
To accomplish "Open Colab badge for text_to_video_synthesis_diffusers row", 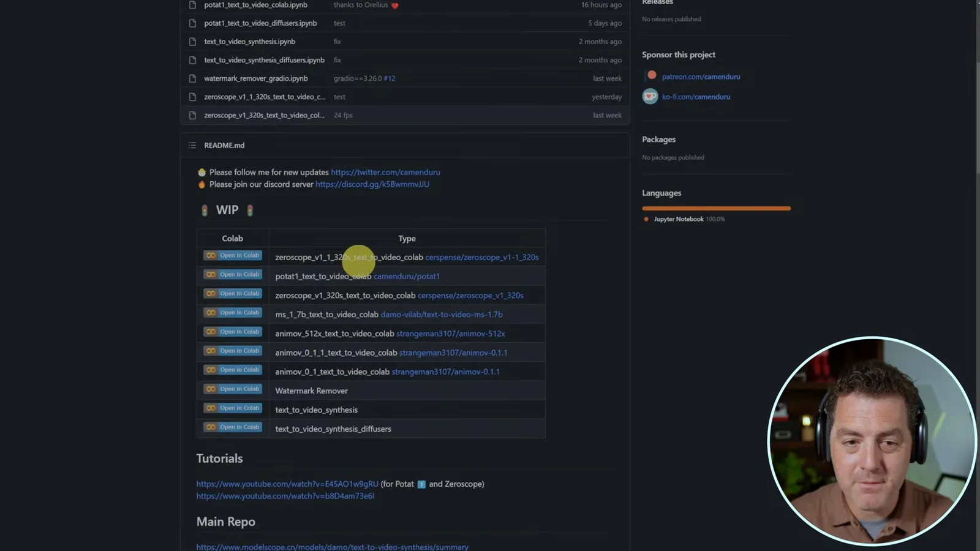I will [x=233, y=427].
